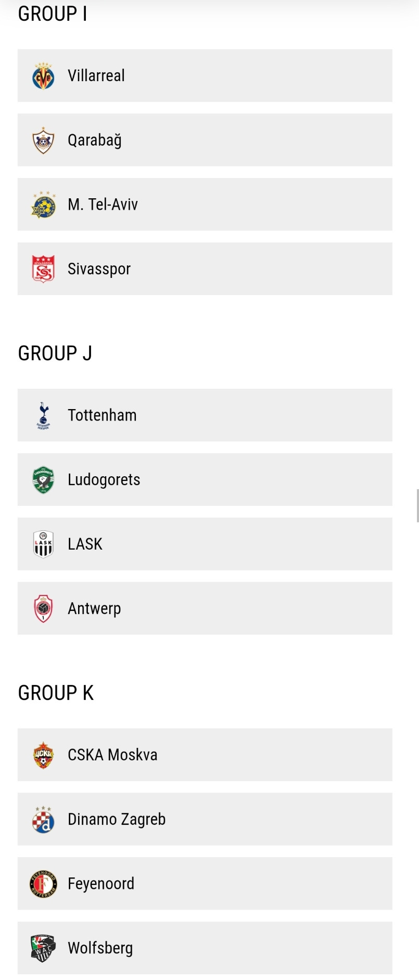Click the Dinamo Zagreb name
This screenshot has height=980, width=419.
coord(117,819)
